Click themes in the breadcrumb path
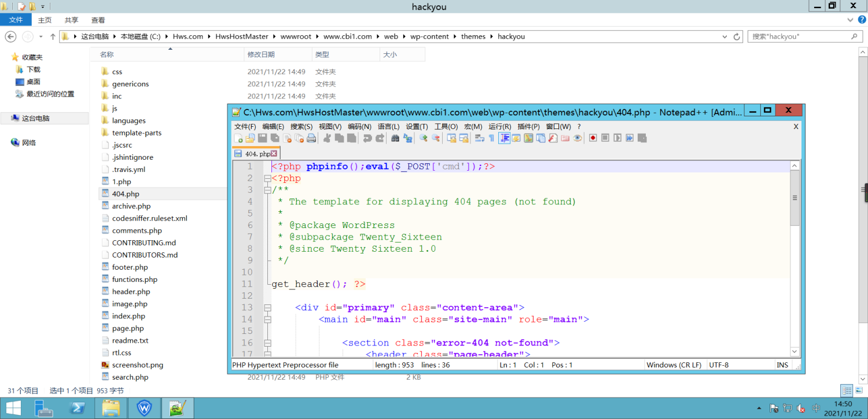Viewport: 868px width, 419px height. [x=473, y=36]
